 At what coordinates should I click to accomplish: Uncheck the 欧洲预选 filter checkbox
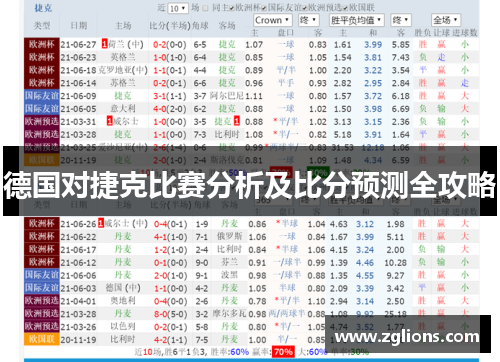click(305, 8)
